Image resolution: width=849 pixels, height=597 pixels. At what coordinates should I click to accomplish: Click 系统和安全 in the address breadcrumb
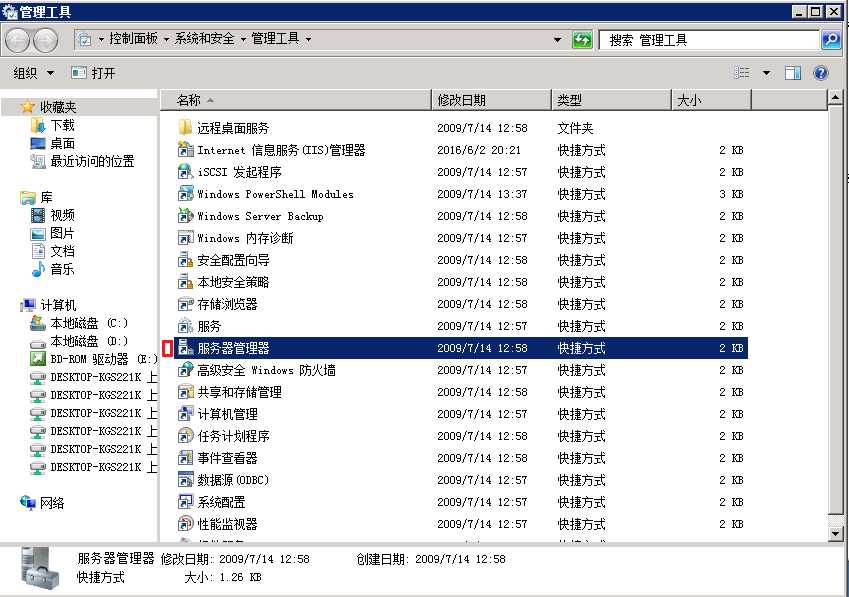(x=204, y=38)
